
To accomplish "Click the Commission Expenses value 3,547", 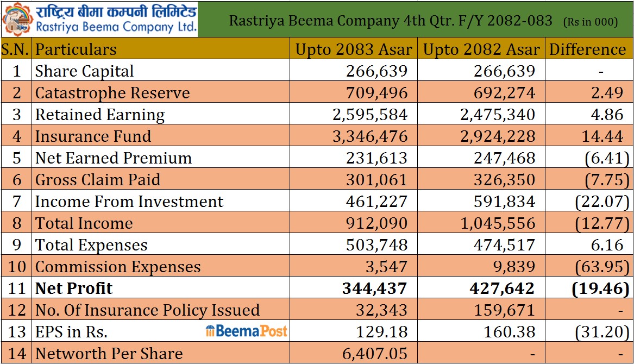I will click(386, 267).
